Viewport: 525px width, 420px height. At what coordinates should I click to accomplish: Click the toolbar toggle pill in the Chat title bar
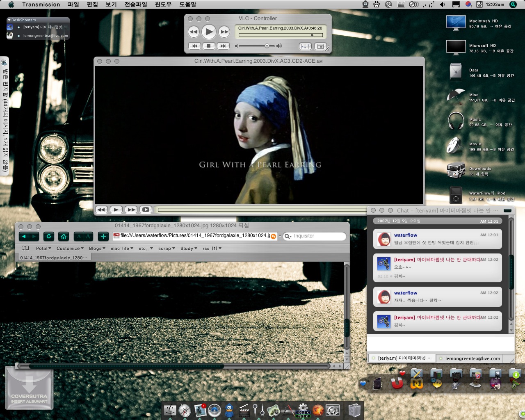pyautogui.click(x=507, y=210)
